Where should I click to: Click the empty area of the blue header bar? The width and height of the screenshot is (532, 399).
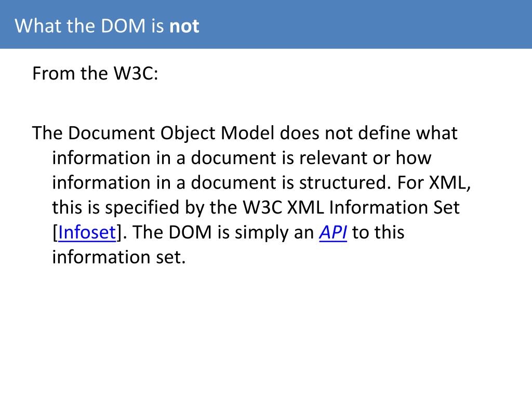pyautogui.click(x=365, y=24)
